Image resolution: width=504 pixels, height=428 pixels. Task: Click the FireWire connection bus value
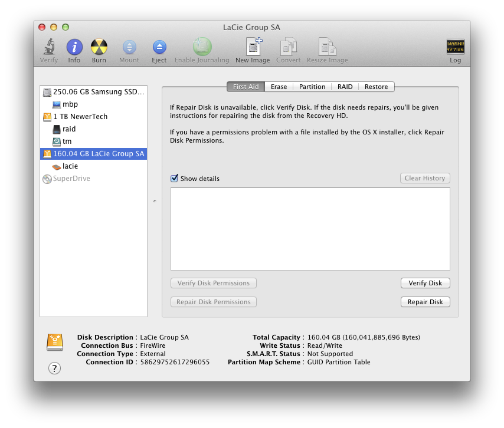coord(153,346)
